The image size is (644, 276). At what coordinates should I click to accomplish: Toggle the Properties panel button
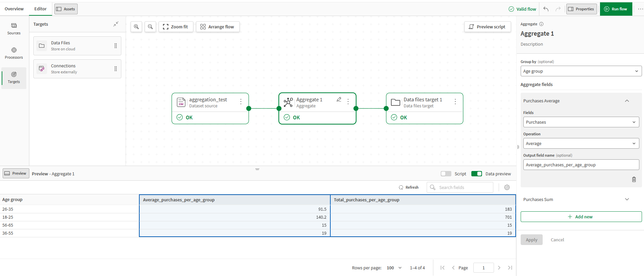581,9
